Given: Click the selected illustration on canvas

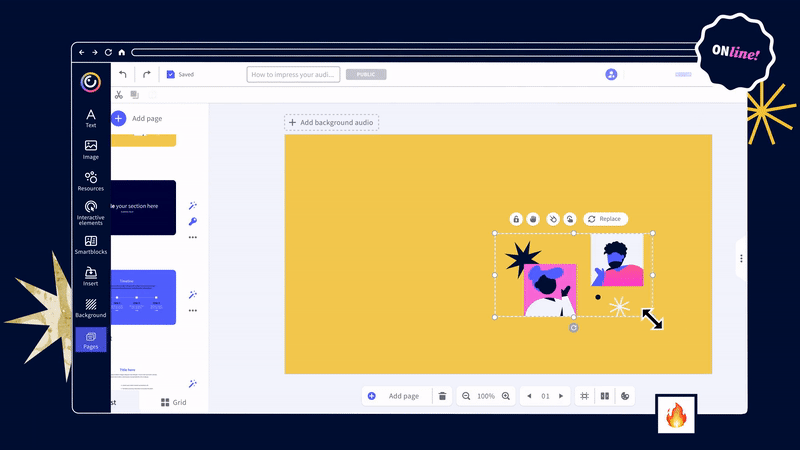Looking at the screenshot, I should click(573, 275).
